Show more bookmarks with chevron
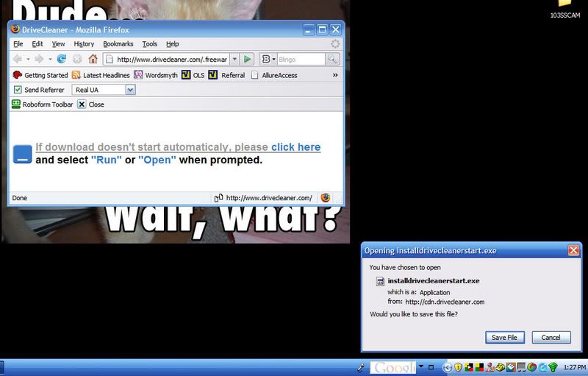This screenshot has width=588, height=376. 335,75
